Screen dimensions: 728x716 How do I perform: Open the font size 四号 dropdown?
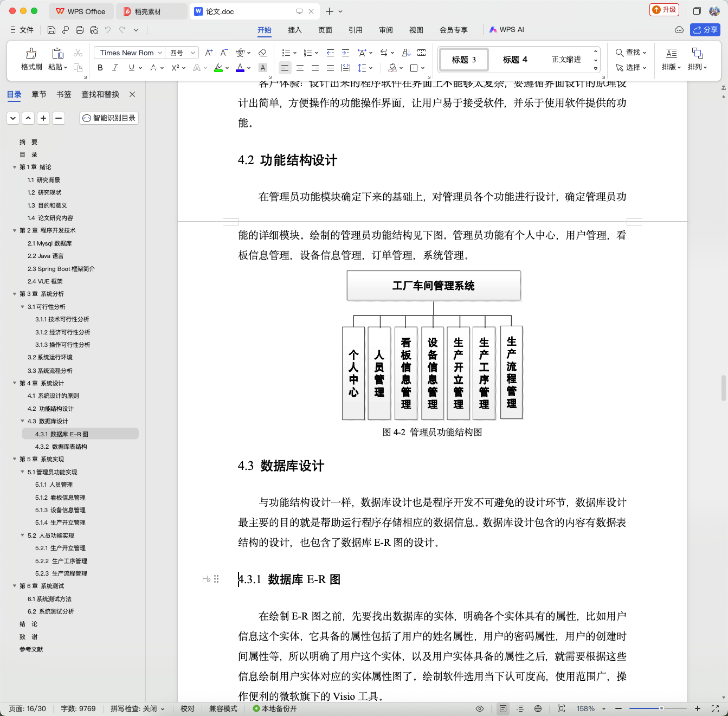(182, 53)
